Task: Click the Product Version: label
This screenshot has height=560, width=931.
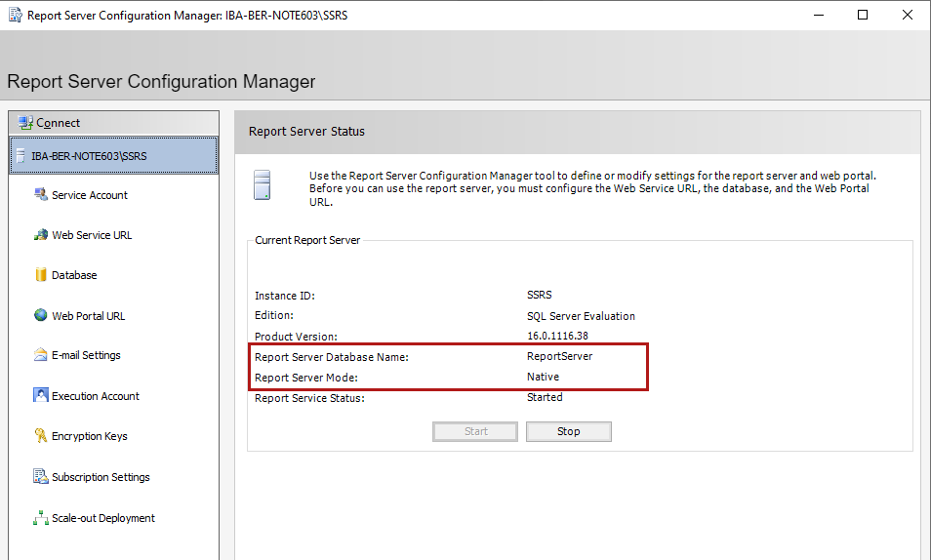Action: tap(296, 337)
